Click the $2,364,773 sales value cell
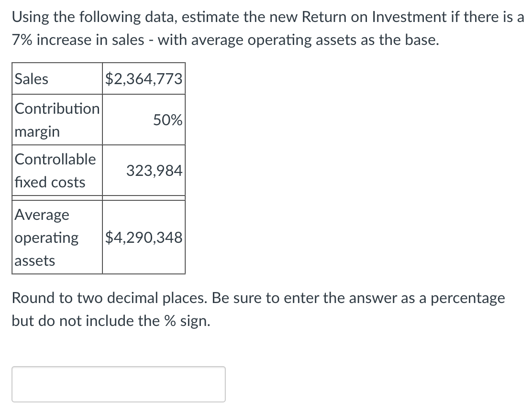 pyautogui.click(x=144, y=78)
